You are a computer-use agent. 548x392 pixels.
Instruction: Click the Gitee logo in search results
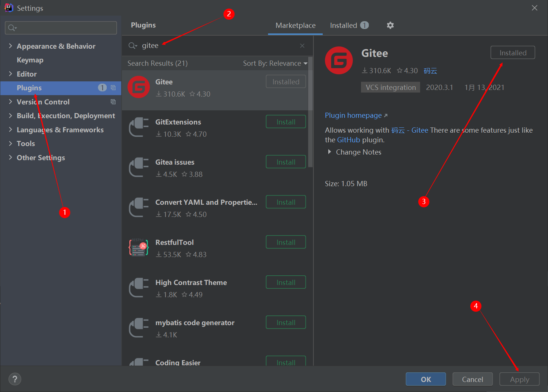click(x=139, y=87)
